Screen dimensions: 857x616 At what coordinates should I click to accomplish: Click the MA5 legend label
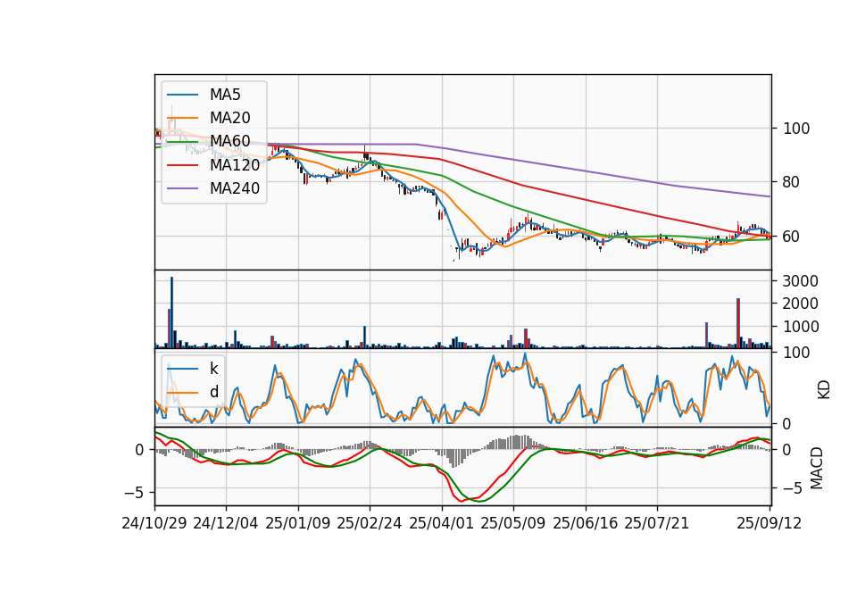coord(225,95)
